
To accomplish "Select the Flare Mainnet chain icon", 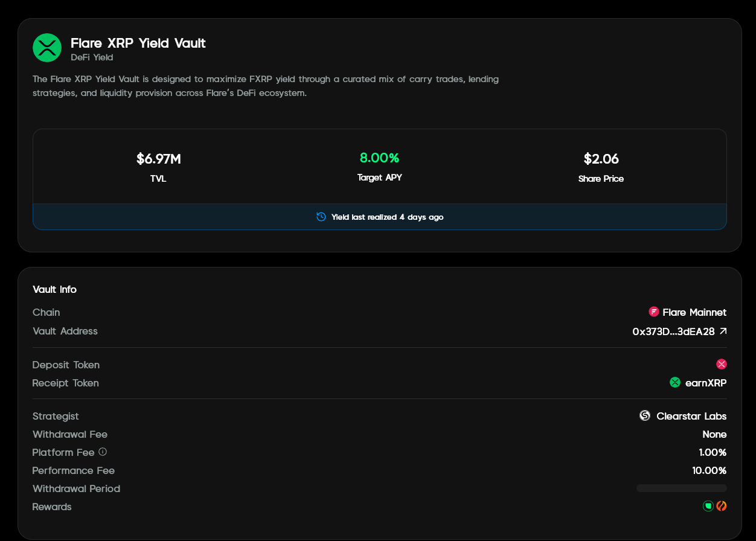I will pyautogui.click(x=653, y=312).
